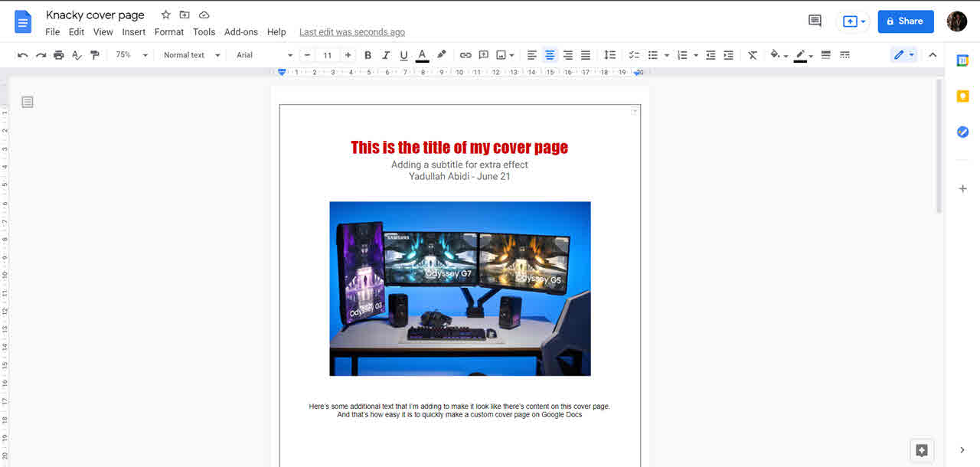Toggle italic formatting

point(386,55)
